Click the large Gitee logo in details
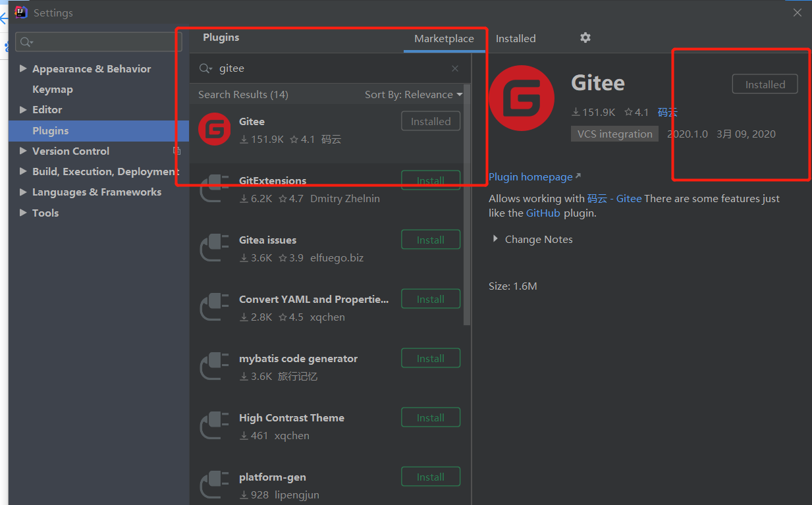 (x=522, y=98)
